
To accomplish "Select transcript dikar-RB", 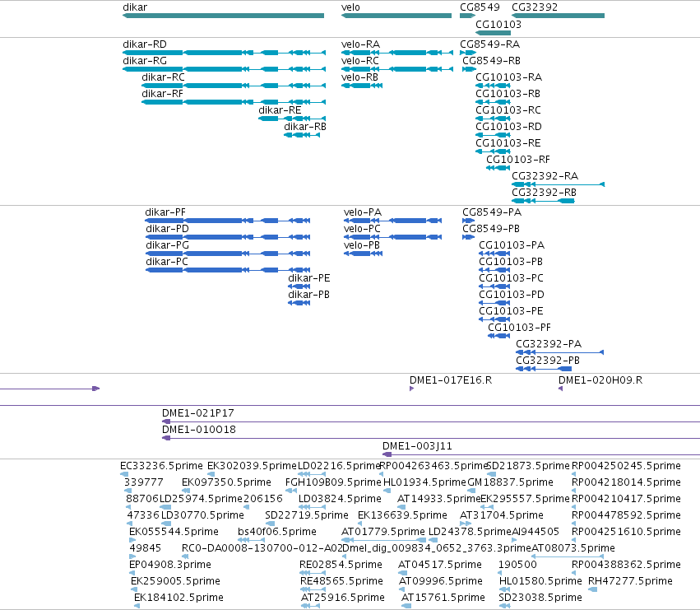I will coord(302,135).
